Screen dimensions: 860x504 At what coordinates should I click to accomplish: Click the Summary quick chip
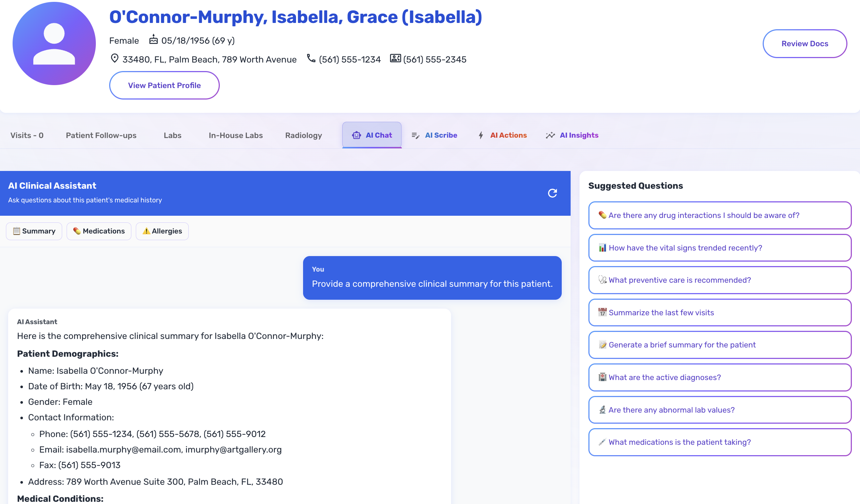click(x=34, y=231)
